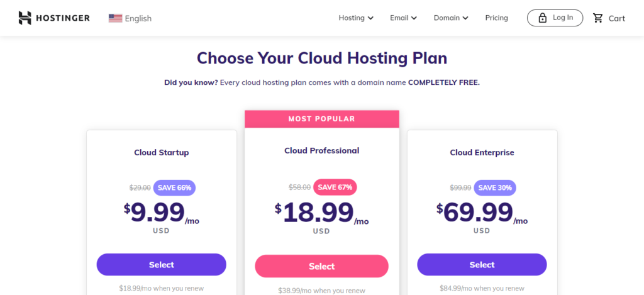Image resolution: width=644 pixels, height=295 pixels.
Task: Click the SAVE 67% pink badge
Action: click(x=335, y=187)
